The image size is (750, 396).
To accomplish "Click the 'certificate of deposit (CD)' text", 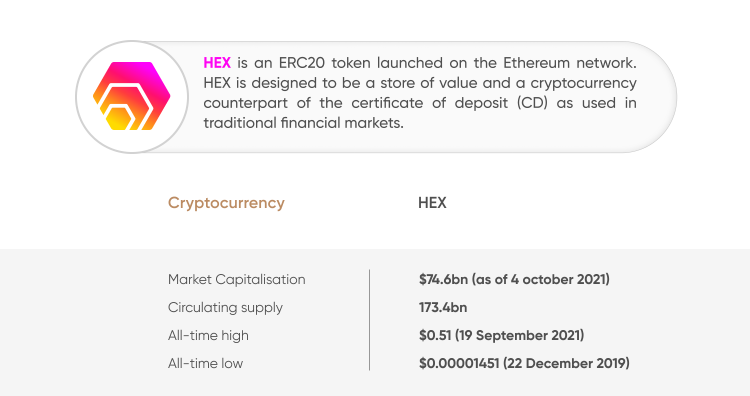I will (x=449, y=103).
